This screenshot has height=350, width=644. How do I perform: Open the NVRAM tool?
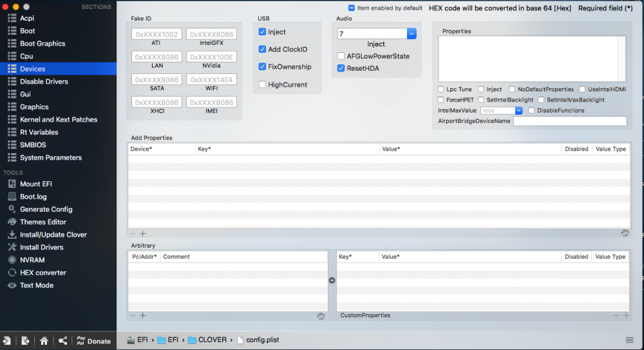(x=32, y=260)
